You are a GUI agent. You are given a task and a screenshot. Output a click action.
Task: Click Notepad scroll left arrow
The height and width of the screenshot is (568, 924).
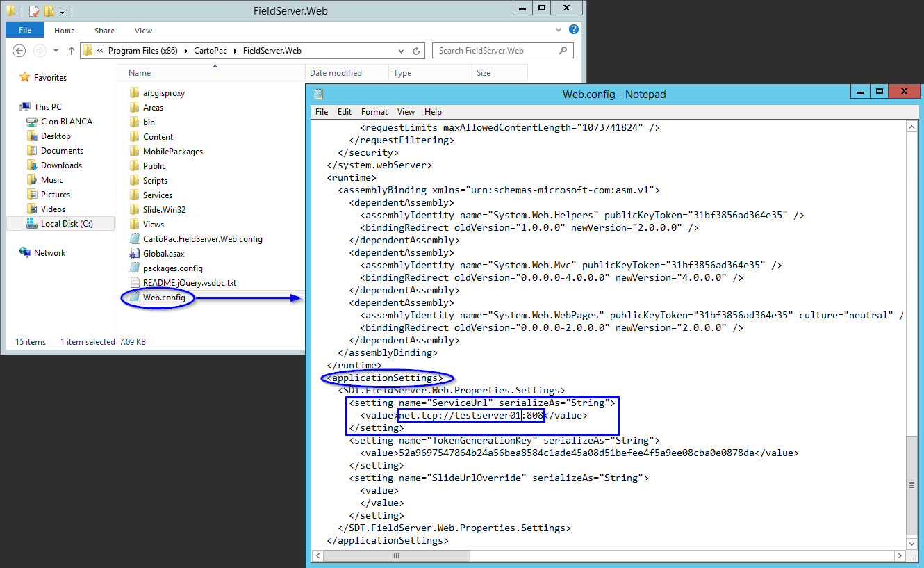pos(317,556)
